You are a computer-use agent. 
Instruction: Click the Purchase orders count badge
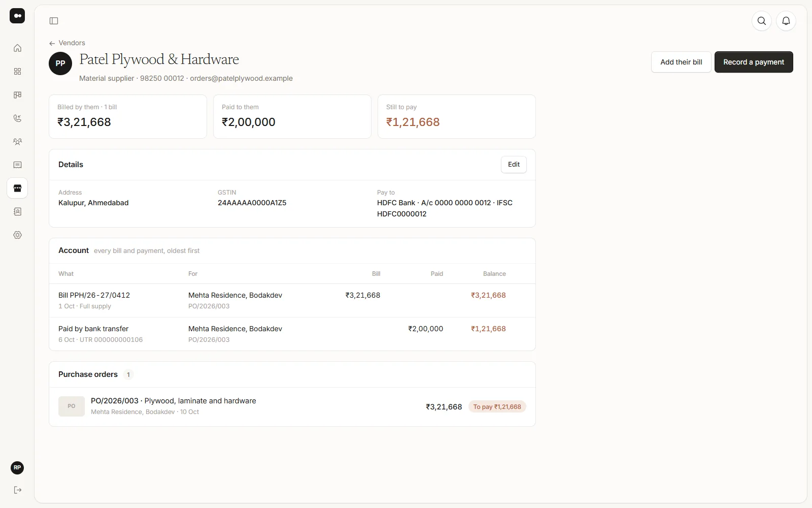pos(128,375)
